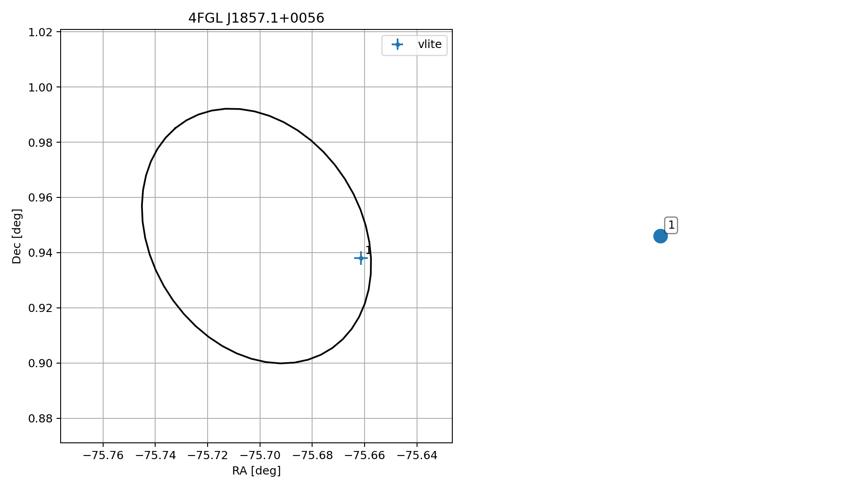Click the x-axis tick label −75.76
Screen dimensions: 868x489
pyautogui.click(x=103, y=455)
